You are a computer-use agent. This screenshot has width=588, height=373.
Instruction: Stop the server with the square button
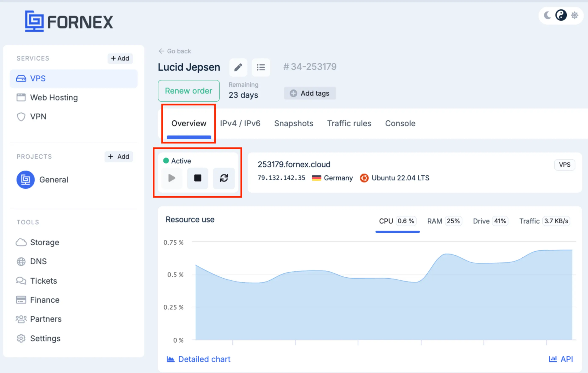pyautogui.click(x=197, y=178)
